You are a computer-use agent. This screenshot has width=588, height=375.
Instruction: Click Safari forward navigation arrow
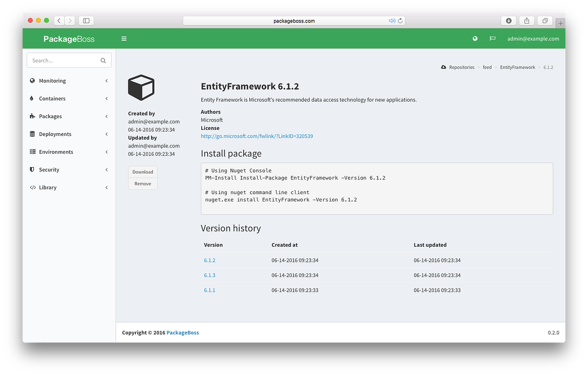[x=70, y=21]
